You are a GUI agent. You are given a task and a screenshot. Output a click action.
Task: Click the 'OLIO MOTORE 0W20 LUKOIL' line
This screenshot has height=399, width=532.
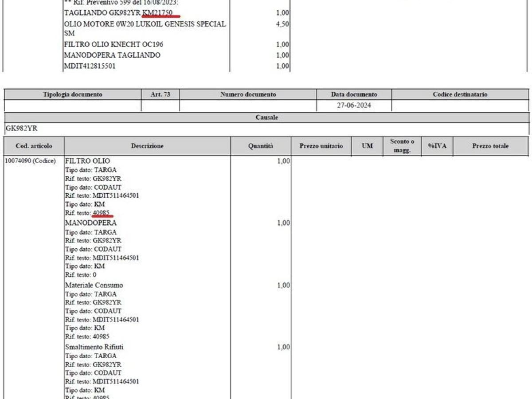point(145,24)
